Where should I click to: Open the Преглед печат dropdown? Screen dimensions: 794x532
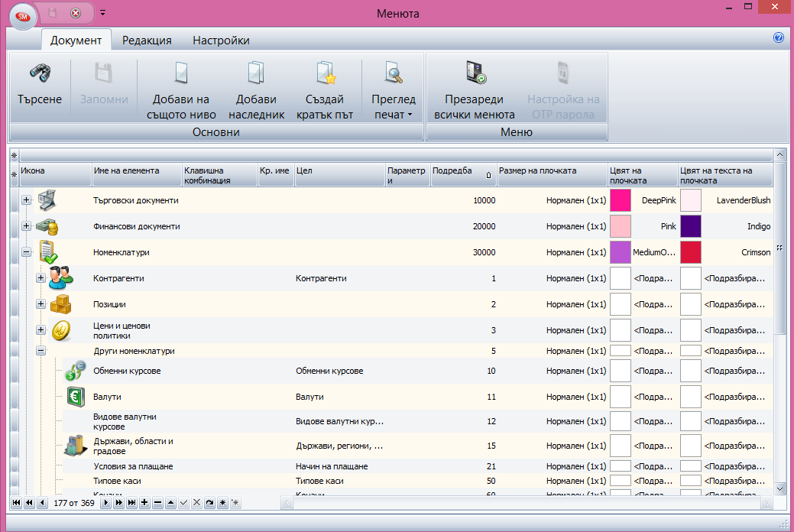[x=394, y=89]
